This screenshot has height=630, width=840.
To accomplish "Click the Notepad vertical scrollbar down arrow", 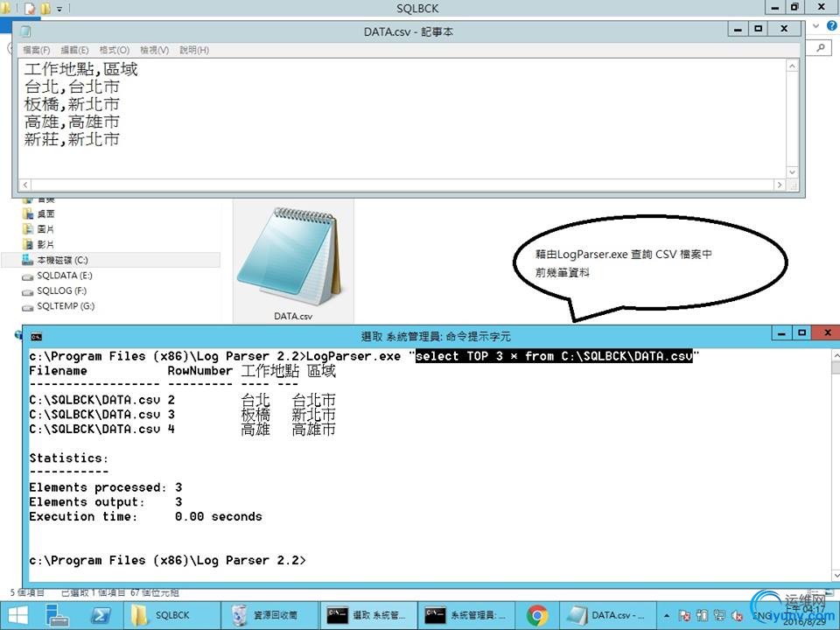I will (x=793, y=172).
